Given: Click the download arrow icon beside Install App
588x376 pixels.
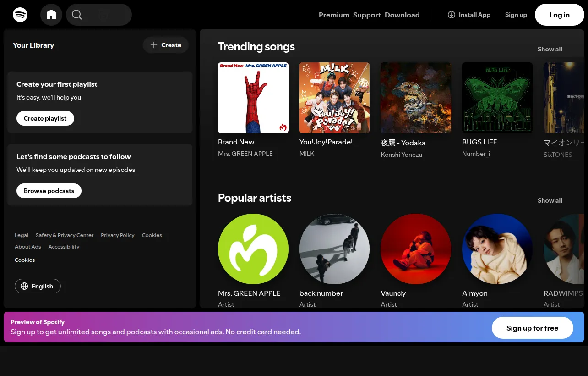Looking at the screenshot, I should pos(452,15).
